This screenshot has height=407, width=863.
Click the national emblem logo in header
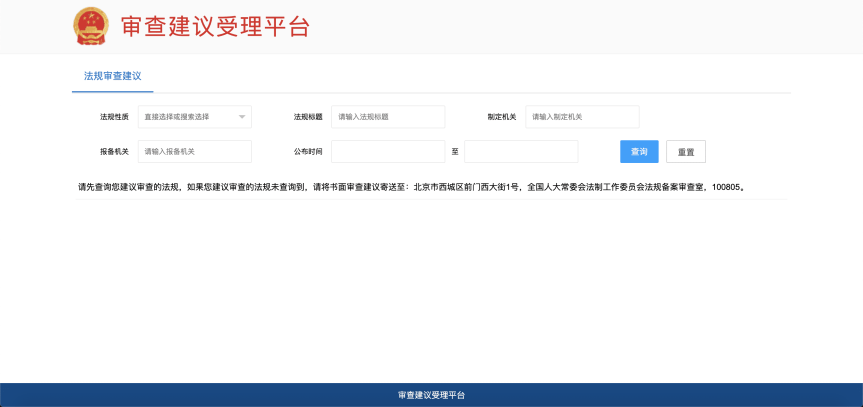(x=91, y=26)
